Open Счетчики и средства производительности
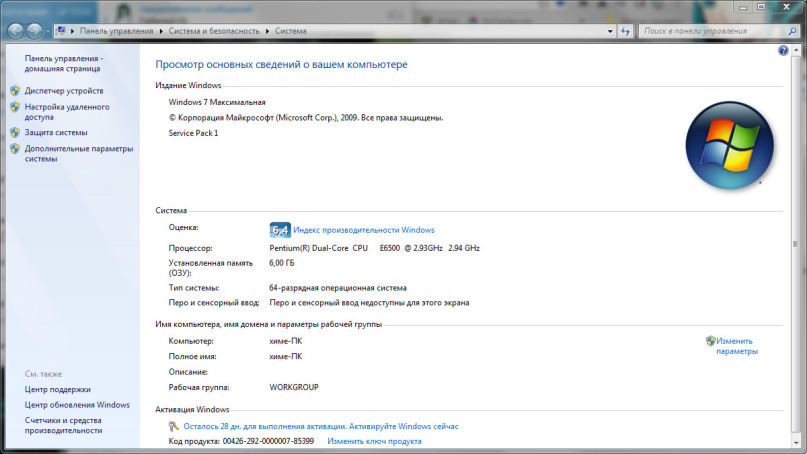The image size is (807, 454). pos(63,426)
